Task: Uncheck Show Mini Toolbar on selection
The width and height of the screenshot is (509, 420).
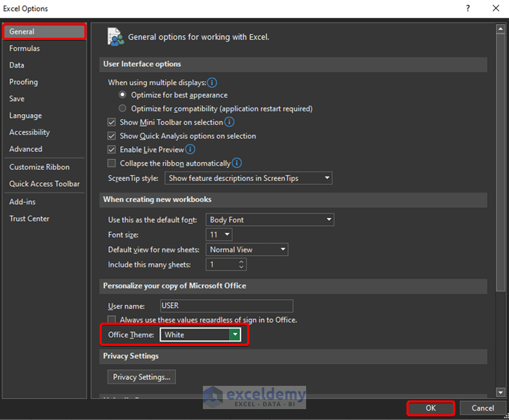Action: coord(112,122)
